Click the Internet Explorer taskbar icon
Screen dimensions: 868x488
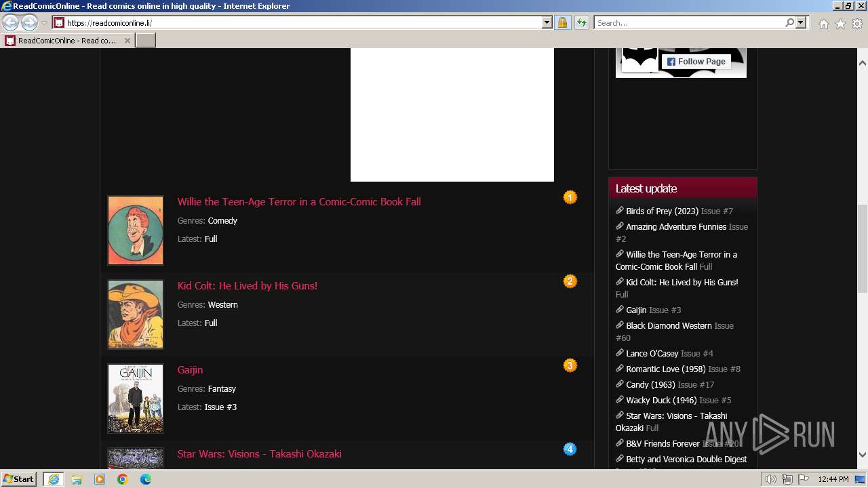point(54,479)
